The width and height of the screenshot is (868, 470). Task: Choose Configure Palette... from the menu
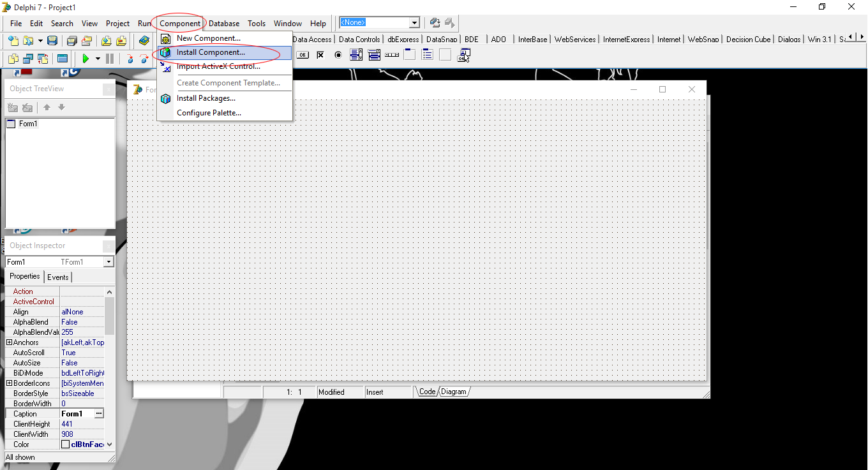point(224,113)
